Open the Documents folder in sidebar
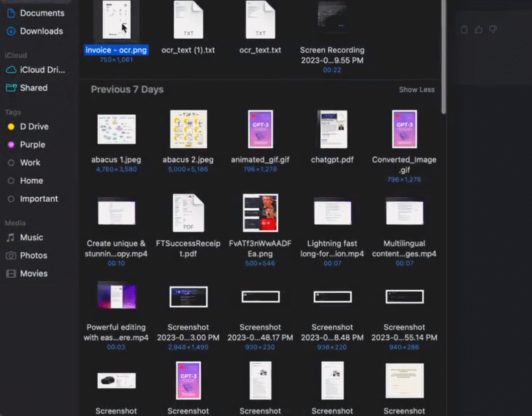Viewport: 532px width, 416px height. pos(42,13)
